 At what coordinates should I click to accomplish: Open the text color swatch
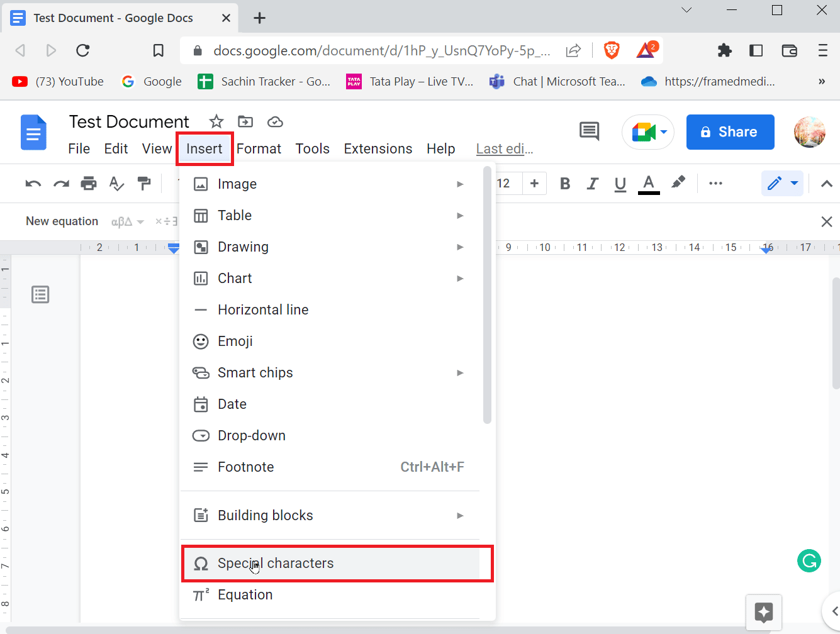click(649, 183)
